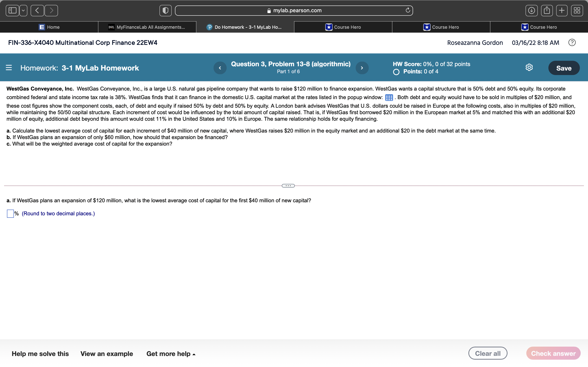Open homework settings via the gear icon

coord(529,67)
